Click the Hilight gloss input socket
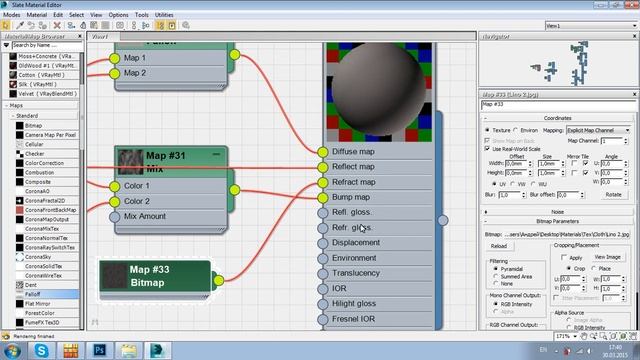Screen dimensions: 640x360 (322, 304)
